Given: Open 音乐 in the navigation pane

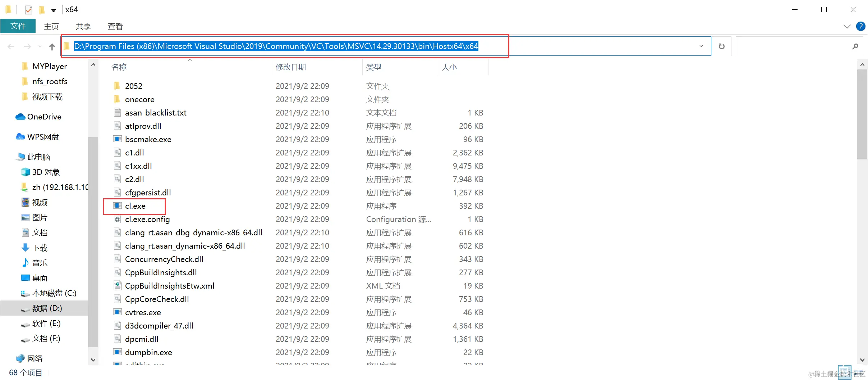Looking at the screenshot, I should tap(40, 263).
